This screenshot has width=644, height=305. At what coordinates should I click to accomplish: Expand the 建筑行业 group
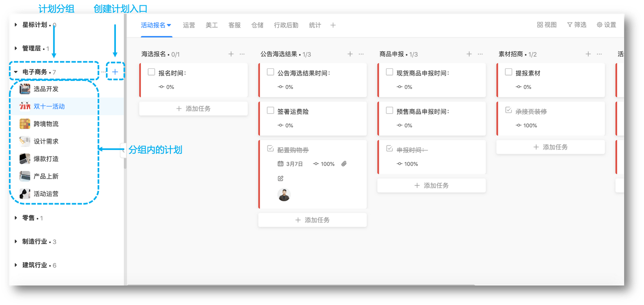(x=16, y=265)
